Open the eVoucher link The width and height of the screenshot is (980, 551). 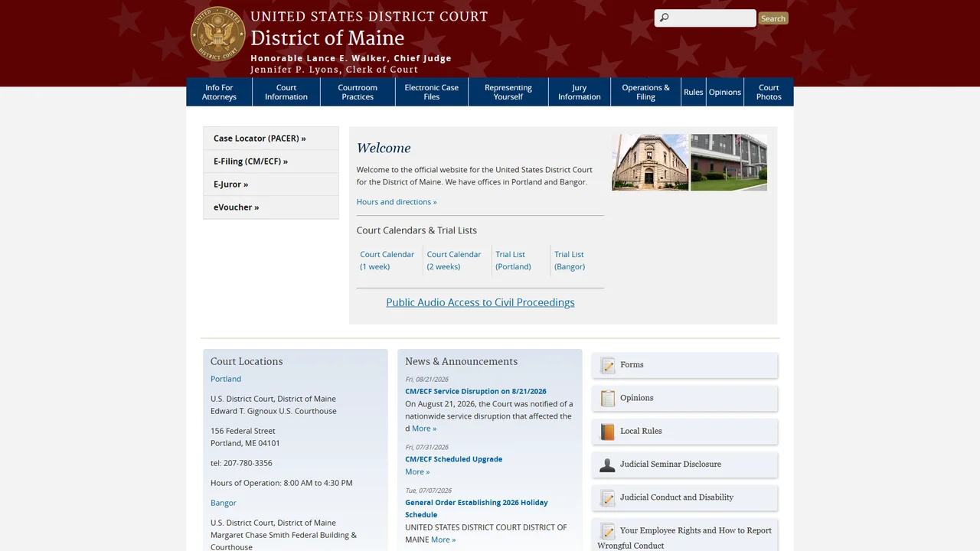click(x=271, y=207)
